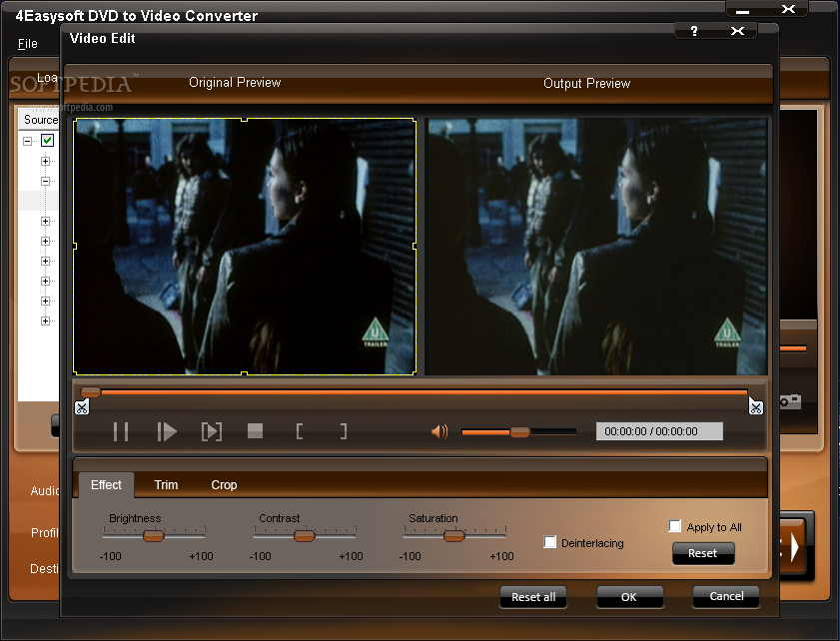Expand the last plus node in tree
Viewport: 840px width, 641px height.
coord(46,320)
